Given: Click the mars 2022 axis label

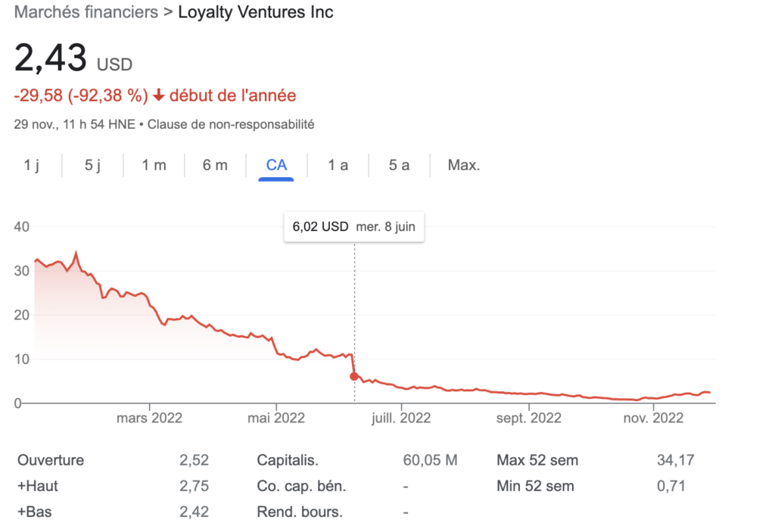Looking at the screenshot, I should 150,418.
